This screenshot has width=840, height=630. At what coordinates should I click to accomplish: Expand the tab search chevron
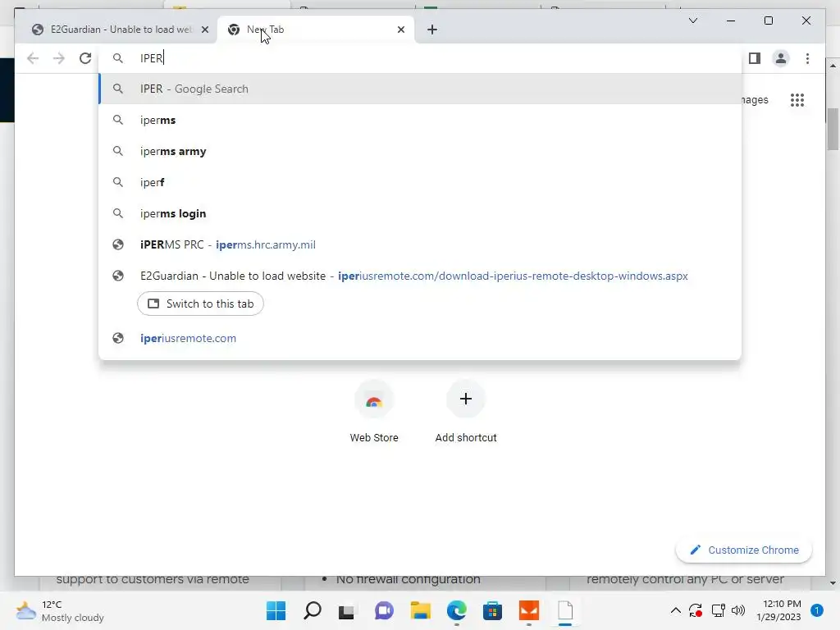point(692,21)
